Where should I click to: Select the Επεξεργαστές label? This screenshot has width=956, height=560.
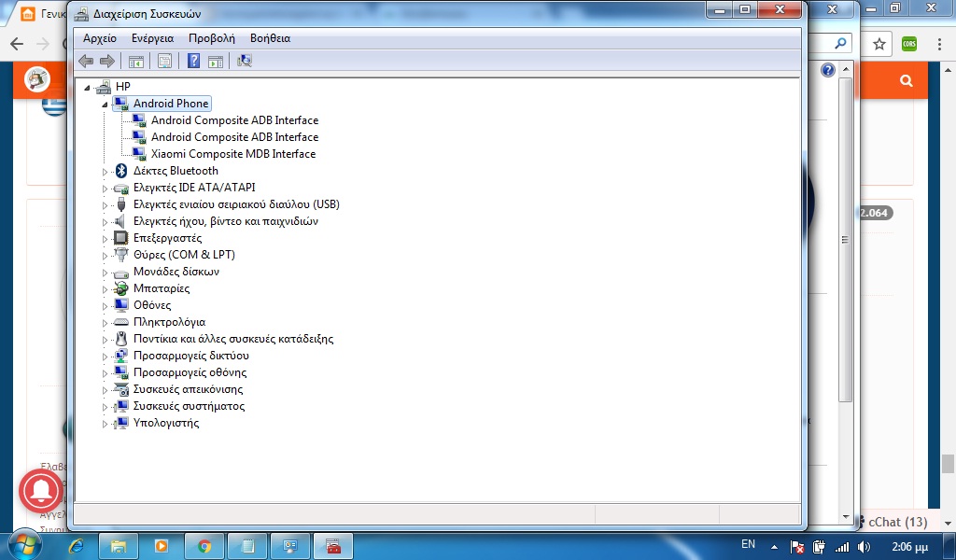(x=168, y=238)
